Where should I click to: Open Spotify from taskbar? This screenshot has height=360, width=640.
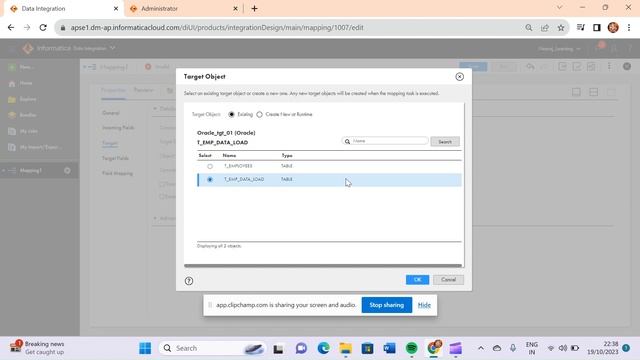tap(411, 348)
